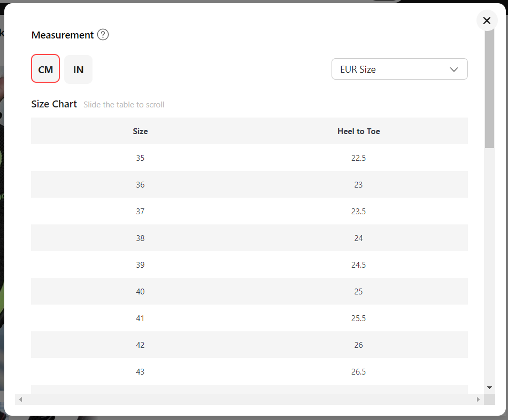Switch measurement units to CM
This screenshot has width=508, height=420.
point(45,68)
